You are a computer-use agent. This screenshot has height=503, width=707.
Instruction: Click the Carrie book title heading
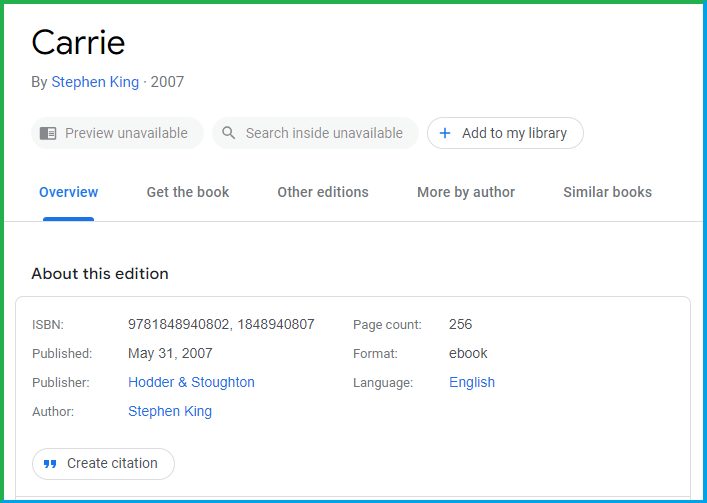coord(78,42)
